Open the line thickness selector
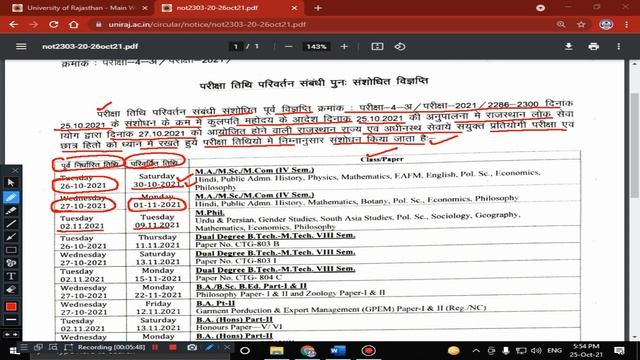 click(x=11, y=320)
